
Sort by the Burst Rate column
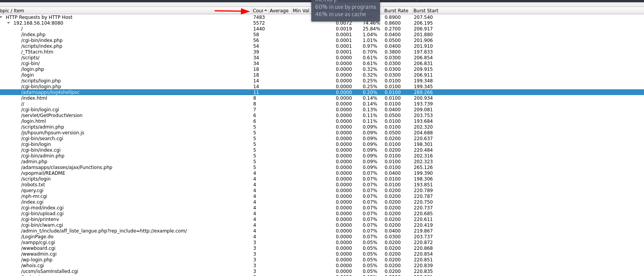point(396,11)
